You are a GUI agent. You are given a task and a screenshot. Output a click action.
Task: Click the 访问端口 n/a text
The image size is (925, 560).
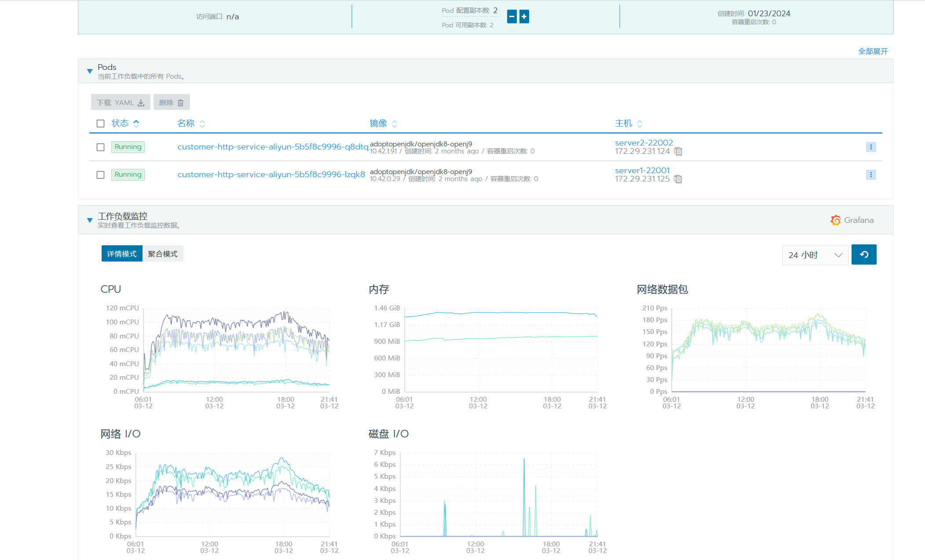tap(218, 17)
